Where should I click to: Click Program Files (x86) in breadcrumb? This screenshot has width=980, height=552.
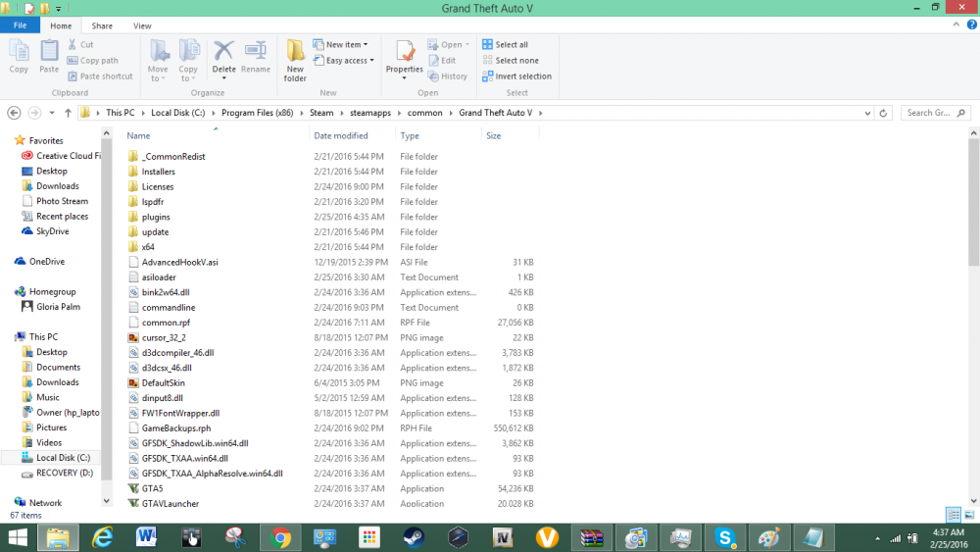point(257,113)
